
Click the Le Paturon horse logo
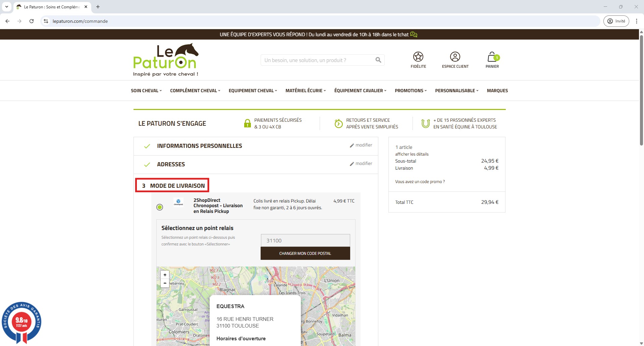(166, 60)
